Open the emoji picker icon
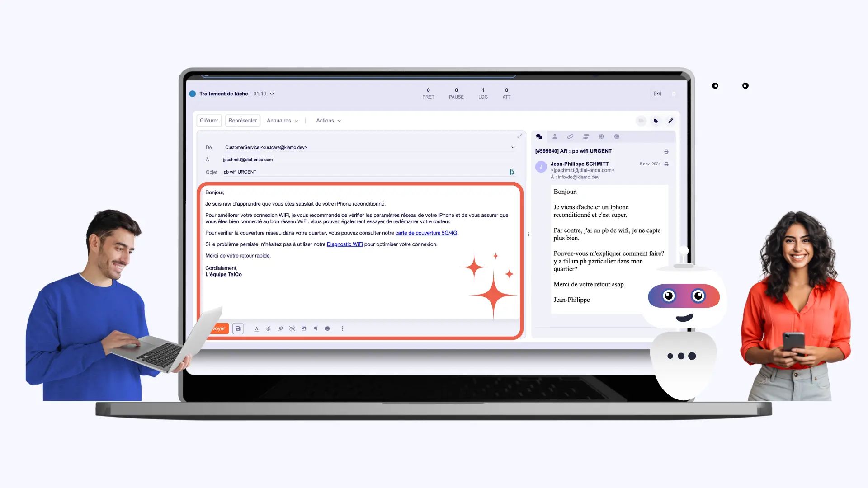Screen dimensions: 868x488 (327, 328)
